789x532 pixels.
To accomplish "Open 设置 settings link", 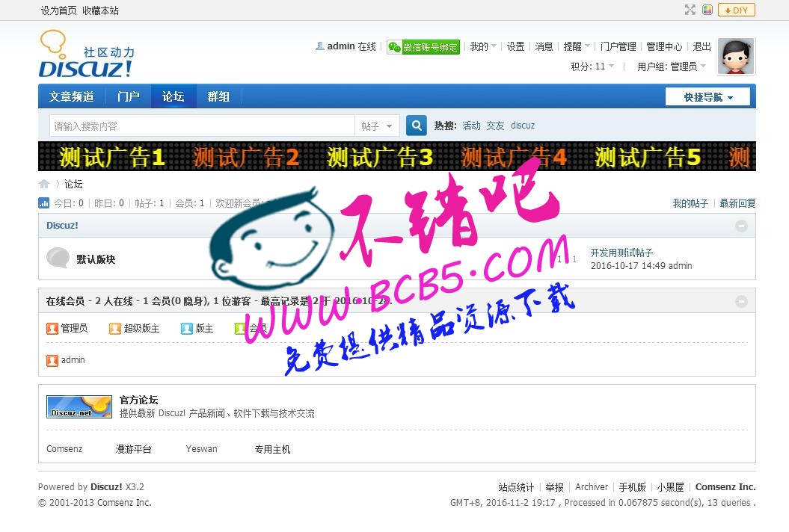I will coord(516,47).
